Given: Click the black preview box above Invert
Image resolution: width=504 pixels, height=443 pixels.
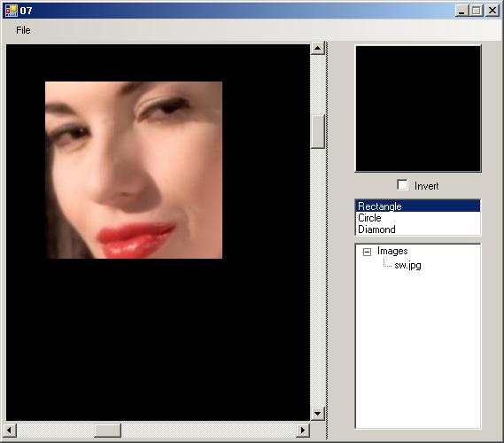Looking at the screenshot, I should pos(418,109).
